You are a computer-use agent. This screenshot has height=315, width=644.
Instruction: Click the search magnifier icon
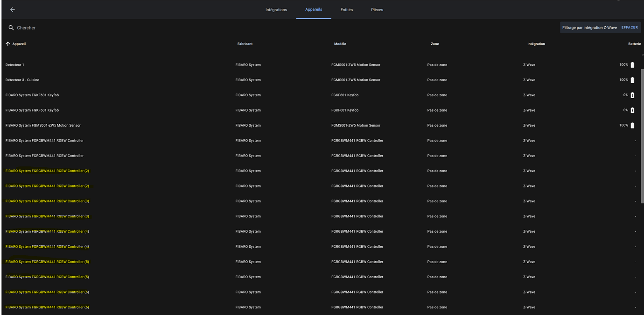coord(11,28)
